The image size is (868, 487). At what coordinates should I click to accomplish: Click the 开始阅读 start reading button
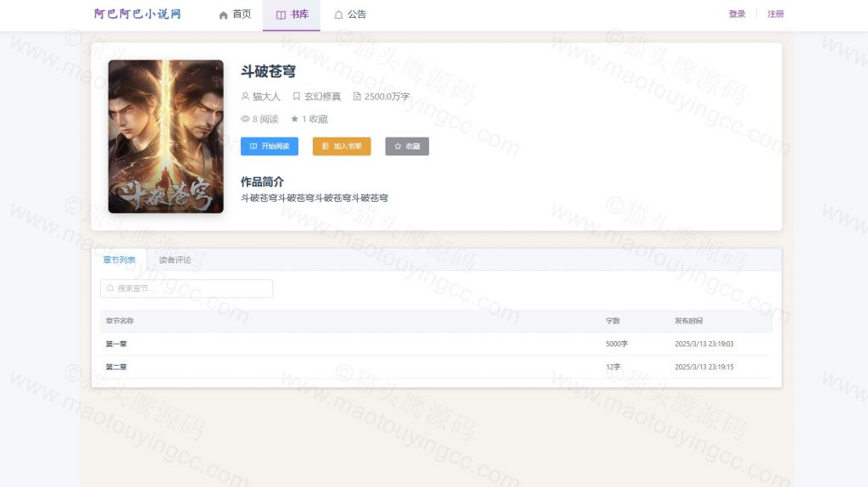point(270,146)
